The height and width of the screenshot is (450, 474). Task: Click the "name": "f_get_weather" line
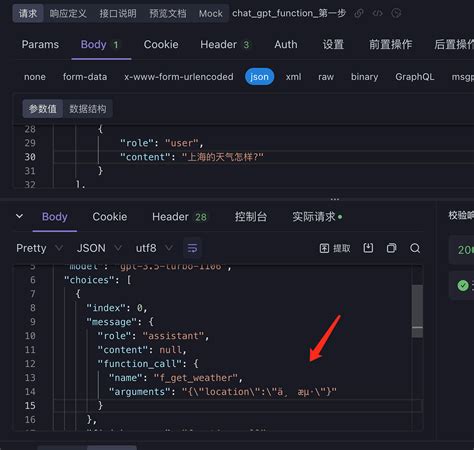tap(176, 378)
